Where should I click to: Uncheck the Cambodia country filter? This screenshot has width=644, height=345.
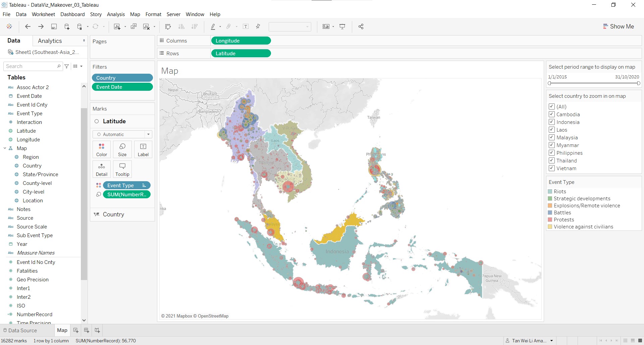(552, 114)
